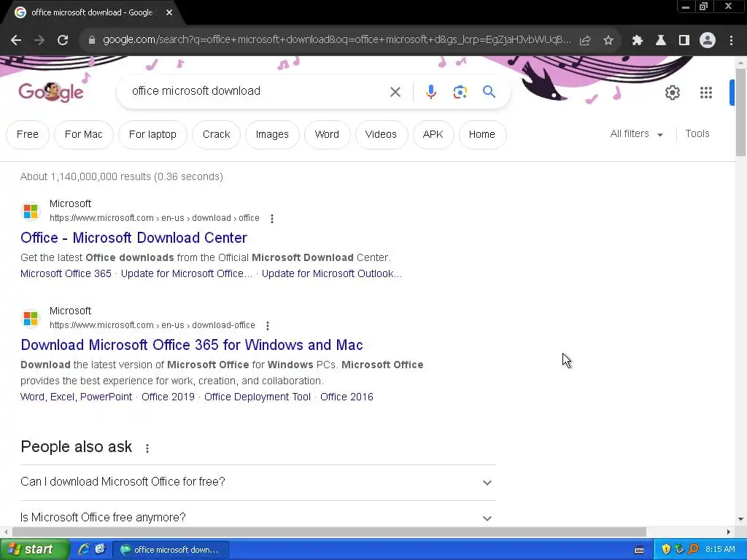Open Word, Excel, PowerPoint sublink
Screen dimensions: 747x560
[76, 397]
